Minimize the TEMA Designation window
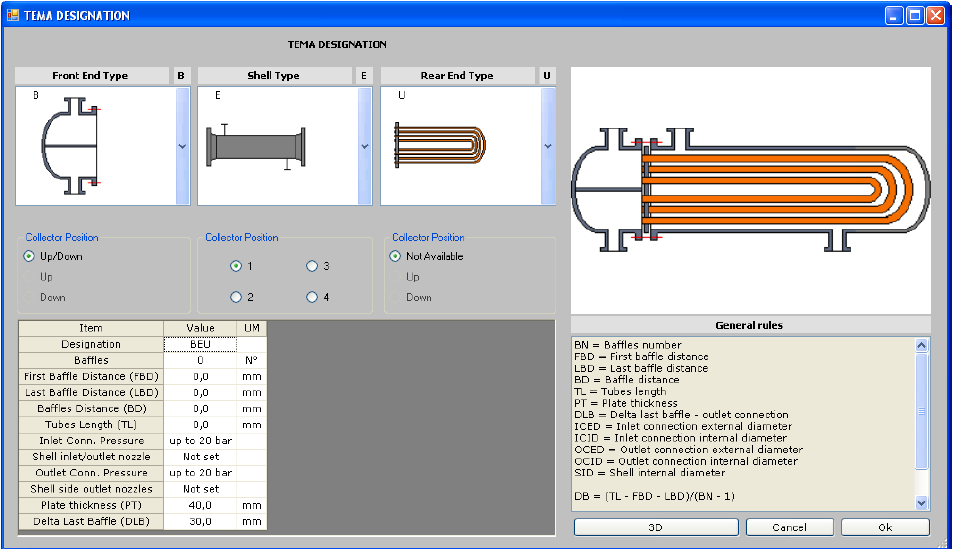 (893, 16)
